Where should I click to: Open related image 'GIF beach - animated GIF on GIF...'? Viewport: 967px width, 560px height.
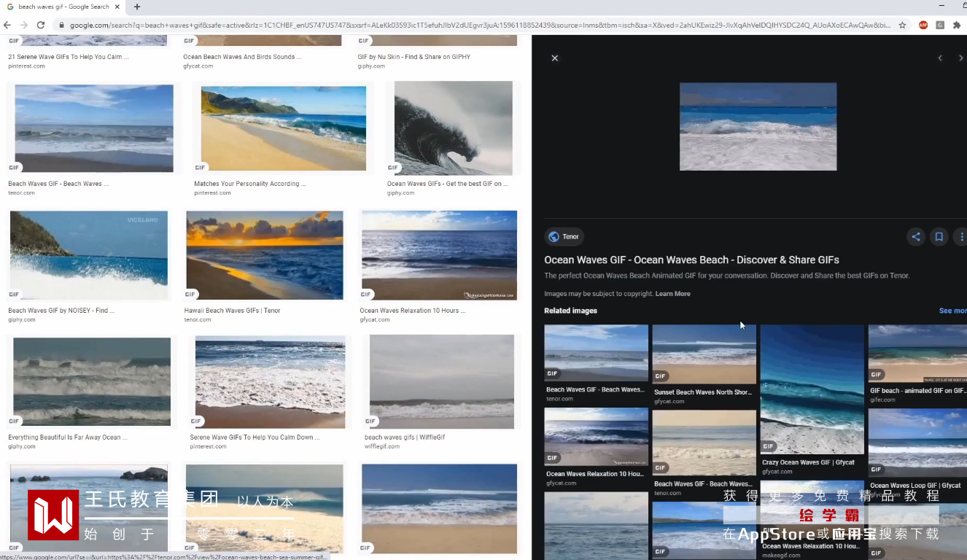click(x=917, y=354)
